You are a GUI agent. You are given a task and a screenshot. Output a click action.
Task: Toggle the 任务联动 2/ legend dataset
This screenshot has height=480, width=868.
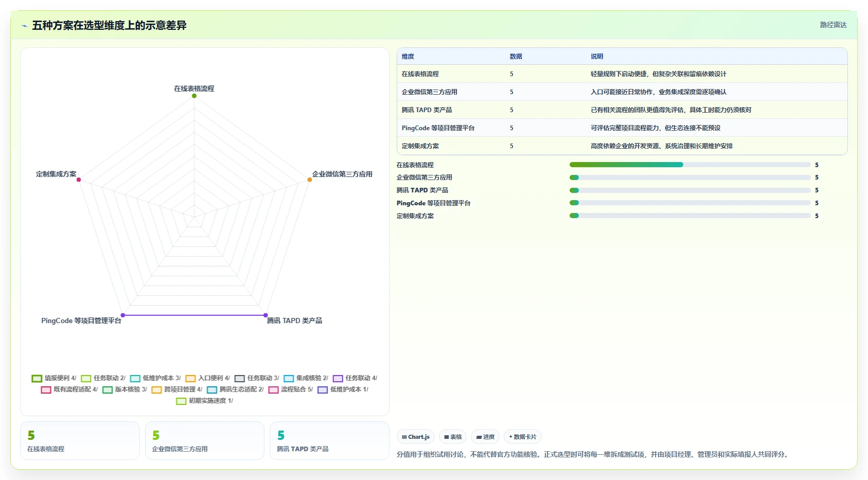[x=103, y=378]
